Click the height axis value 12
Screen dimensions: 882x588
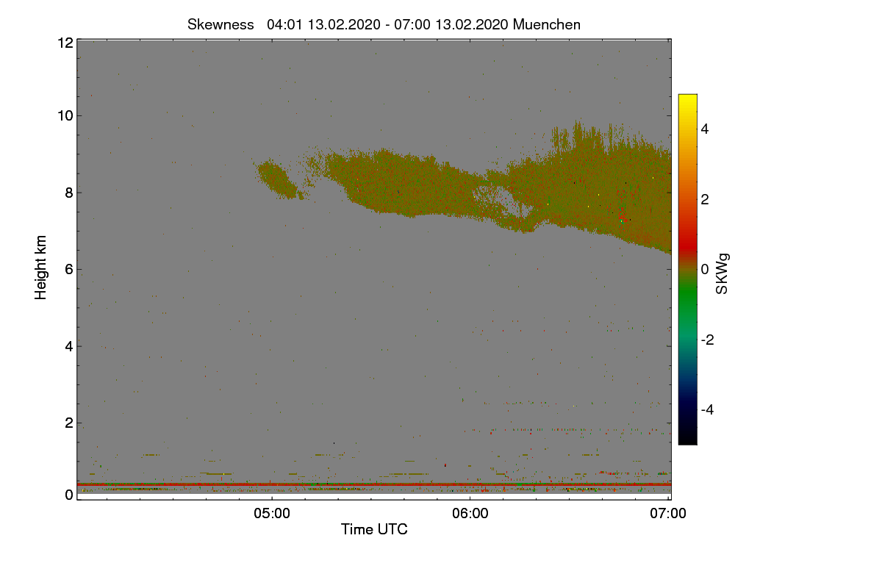coord(64,43)
